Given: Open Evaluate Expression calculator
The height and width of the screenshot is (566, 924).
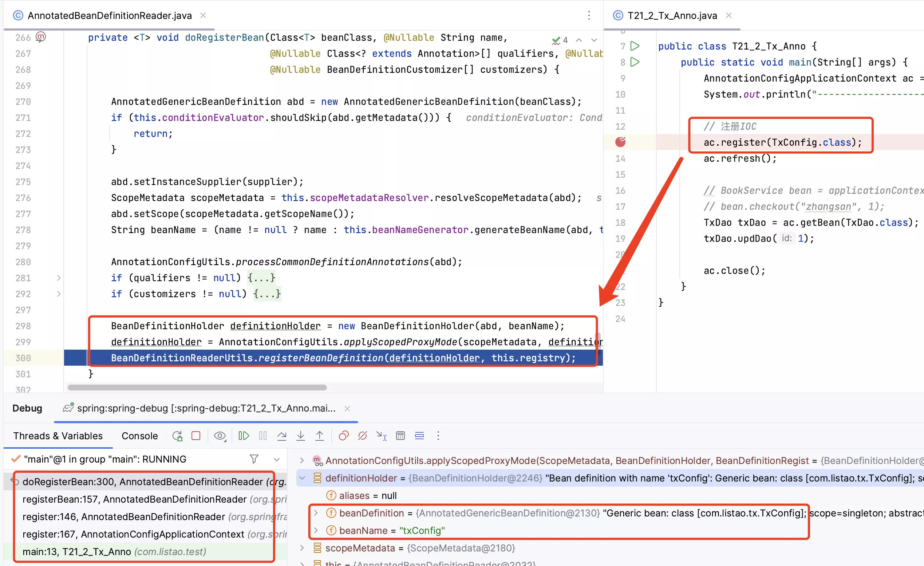Looking at the screenshot, I should pyautogui.click(x=400, y=436).
